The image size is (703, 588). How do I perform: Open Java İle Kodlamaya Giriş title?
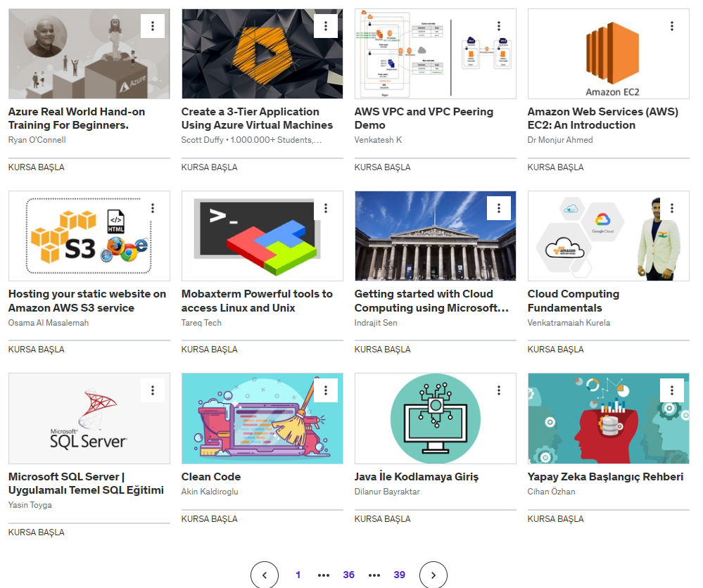click(x=417, y=476)
